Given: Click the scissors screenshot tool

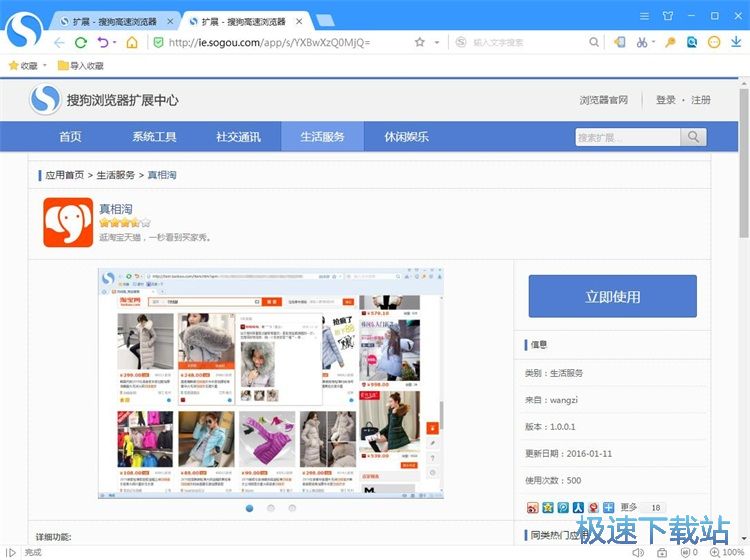Looking at the screenshot, I should (641, 42).
